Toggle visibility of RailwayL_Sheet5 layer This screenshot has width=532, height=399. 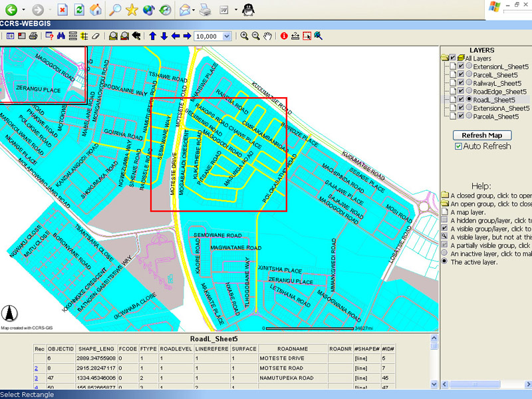point(461,83)
